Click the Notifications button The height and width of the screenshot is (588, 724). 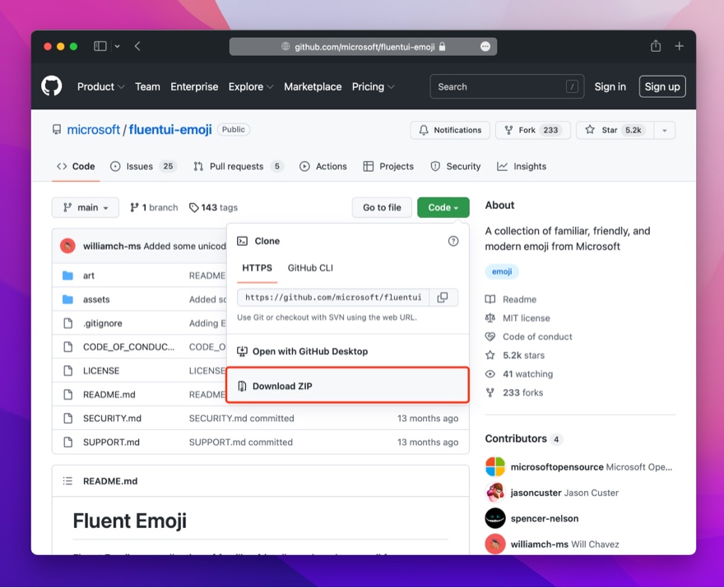pos(450,130)
